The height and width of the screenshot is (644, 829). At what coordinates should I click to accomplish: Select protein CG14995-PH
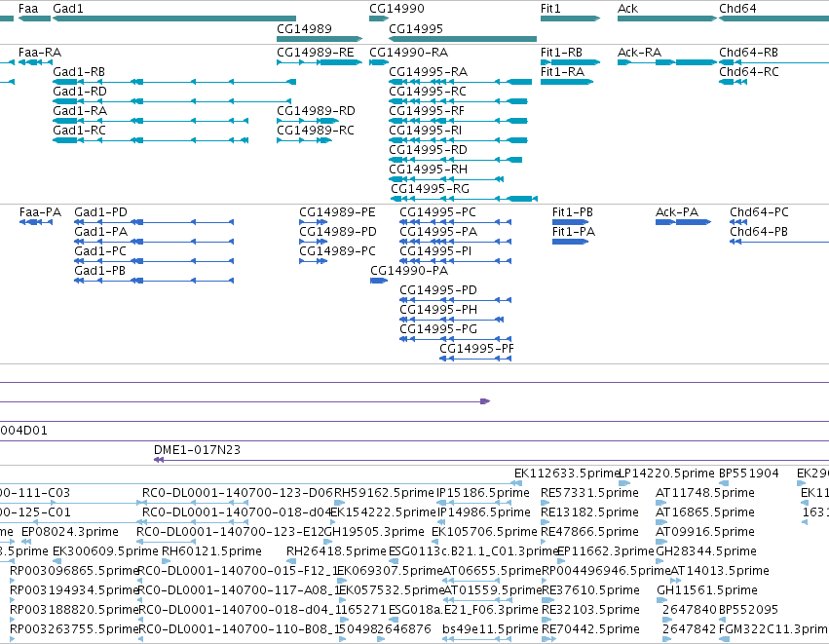[451, 320]
